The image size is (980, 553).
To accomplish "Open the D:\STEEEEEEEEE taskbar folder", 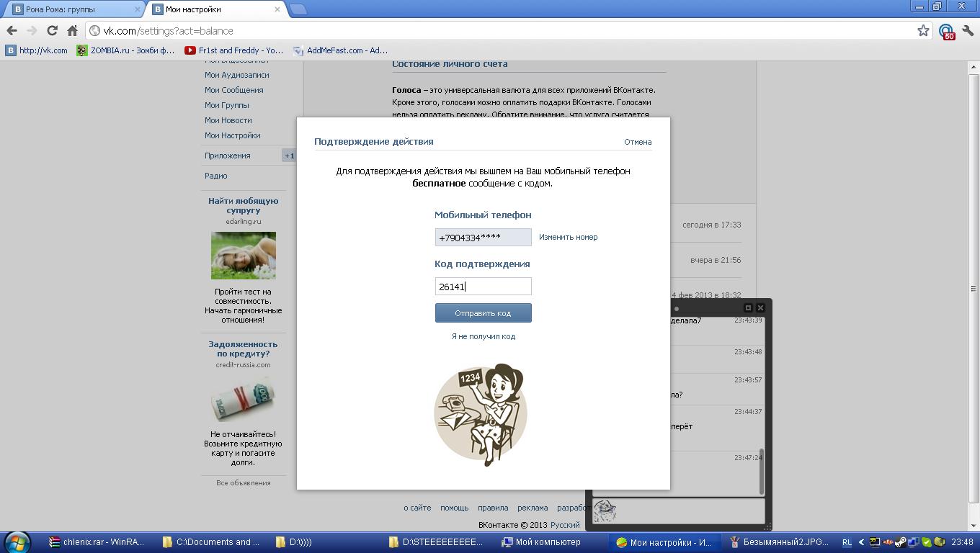I will 438,542.
